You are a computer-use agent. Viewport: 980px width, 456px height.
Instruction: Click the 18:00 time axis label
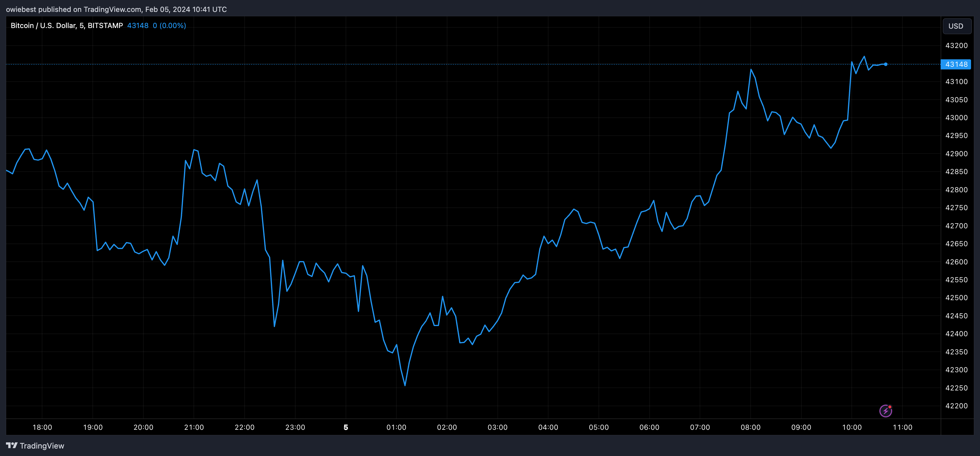point(42,427)
